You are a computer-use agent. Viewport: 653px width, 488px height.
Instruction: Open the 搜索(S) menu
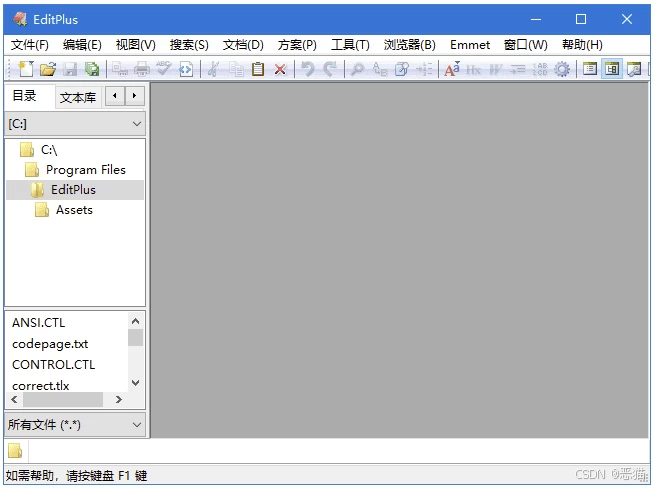tap(189, 45)
